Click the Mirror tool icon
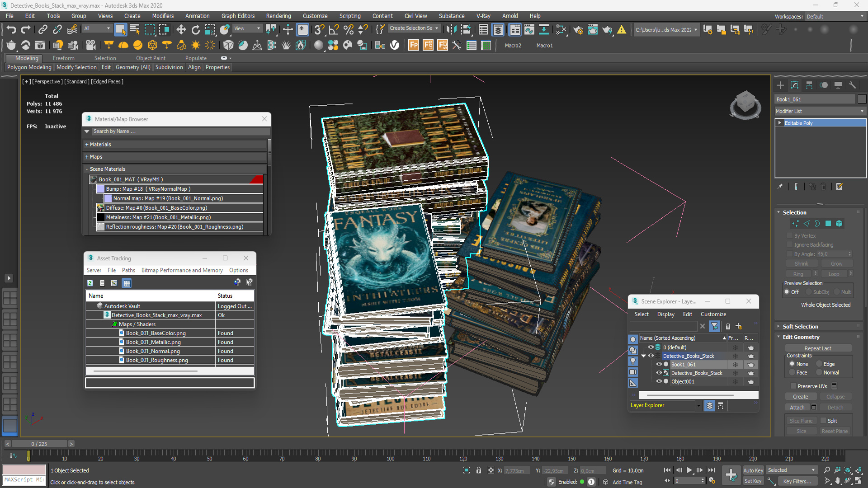The height and width of the screenshot is (488, 868). (451, 30)
